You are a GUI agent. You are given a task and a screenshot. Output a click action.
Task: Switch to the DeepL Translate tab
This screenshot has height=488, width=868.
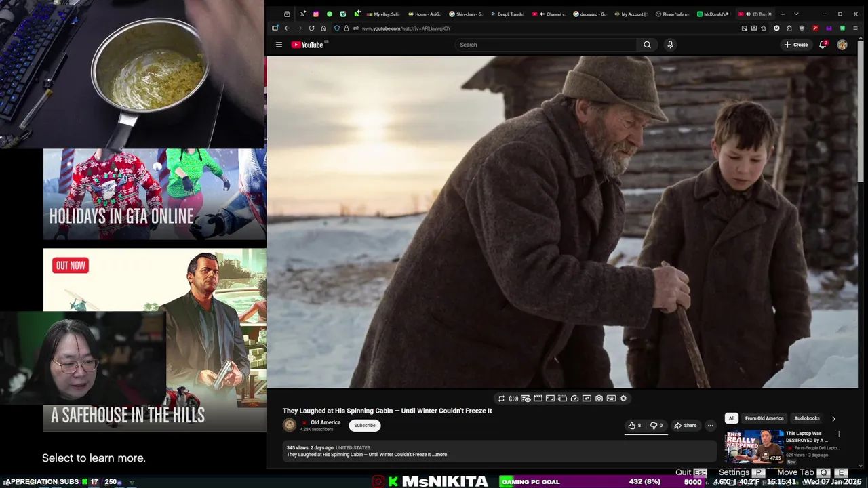click(x=507, y=14)
